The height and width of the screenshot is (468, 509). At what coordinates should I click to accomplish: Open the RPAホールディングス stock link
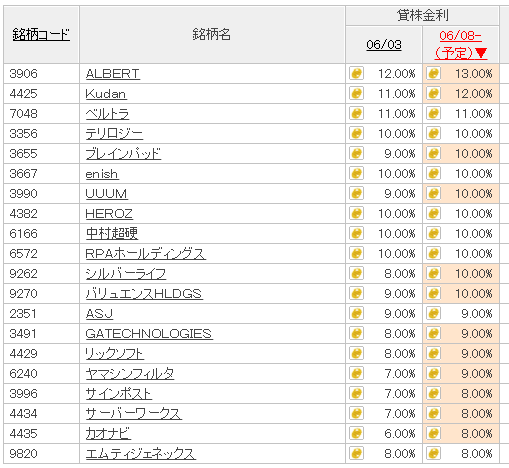point(146,254)
